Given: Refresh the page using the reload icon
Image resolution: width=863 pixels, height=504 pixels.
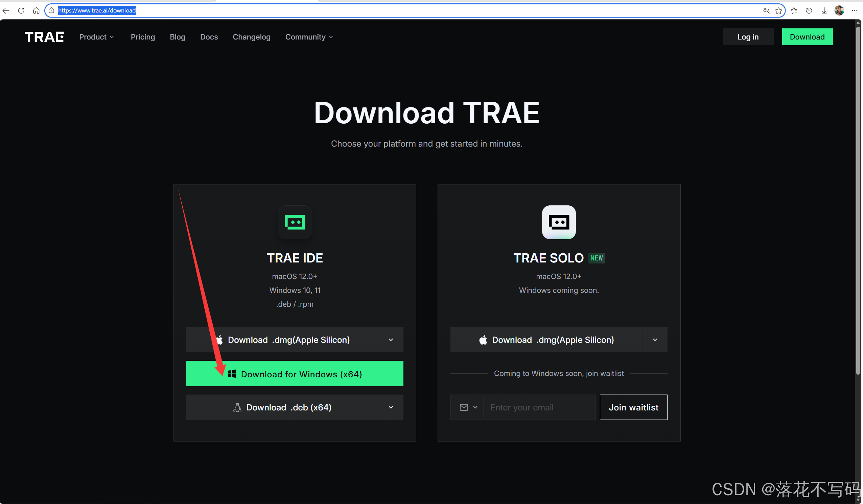Looking at the screenshot, I should tap(21, 10).
